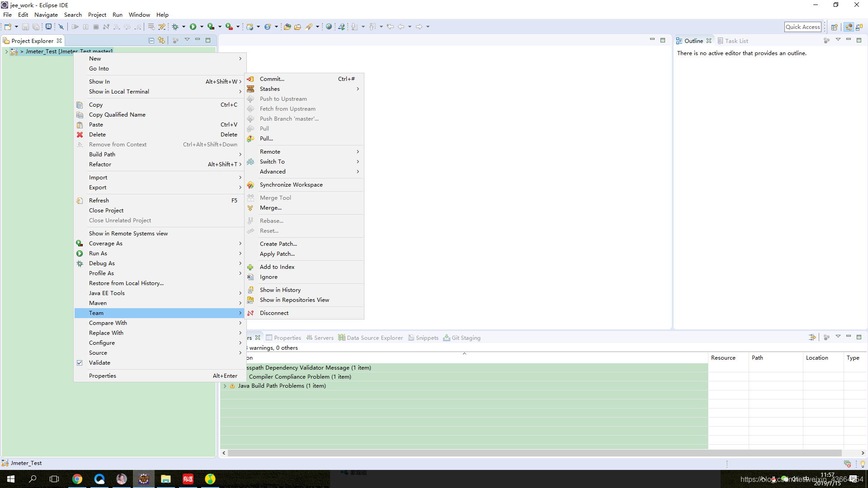Screen dimensions: 868x488
Task: Click the Debug bug icon in toolbar
Action: pos(175,27)
